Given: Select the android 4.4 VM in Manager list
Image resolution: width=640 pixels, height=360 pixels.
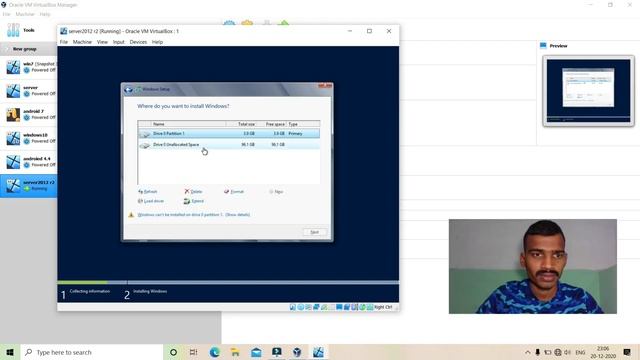Looking at the screenshot, I should click(29, 162).
